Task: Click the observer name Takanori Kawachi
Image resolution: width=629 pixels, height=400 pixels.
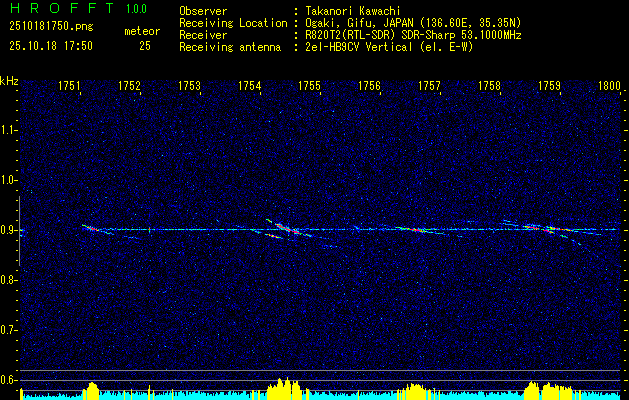Action: [353, 11]
